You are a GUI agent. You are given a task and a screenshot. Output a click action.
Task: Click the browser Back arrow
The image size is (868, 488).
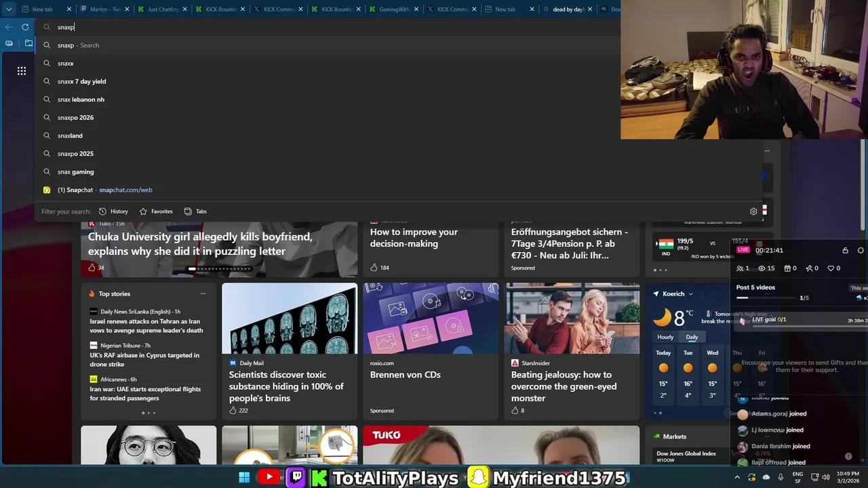click(x=9, y=27)
